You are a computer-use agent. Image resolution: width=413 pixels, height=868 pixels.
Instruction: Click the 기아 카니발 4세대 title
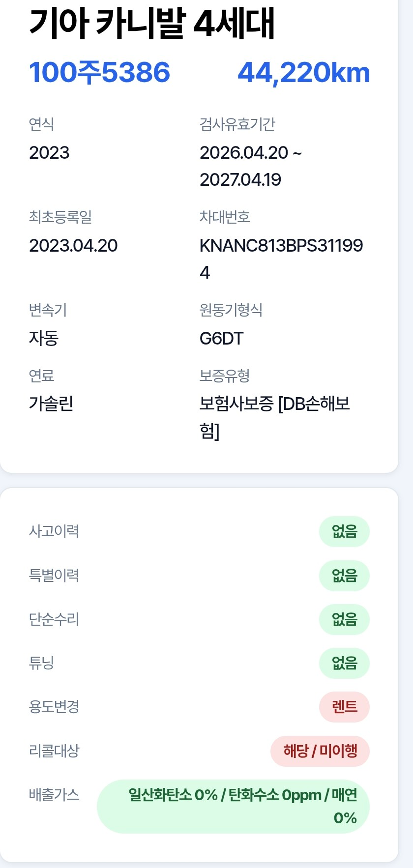click(x=152, y=23)
